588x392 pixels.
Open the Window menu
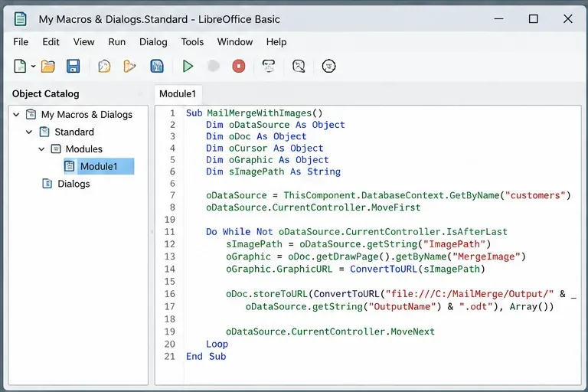[x=235, y=42]
